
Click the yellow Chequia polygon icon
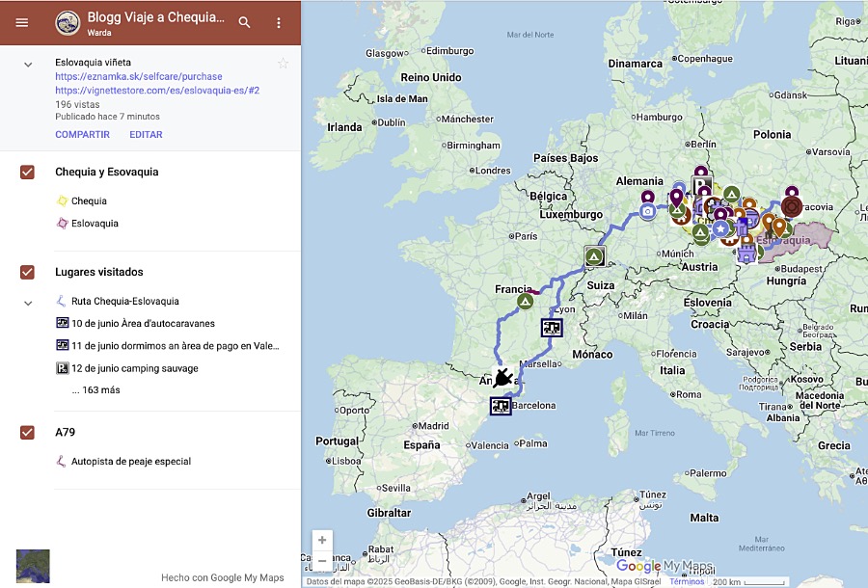(62, 200)
